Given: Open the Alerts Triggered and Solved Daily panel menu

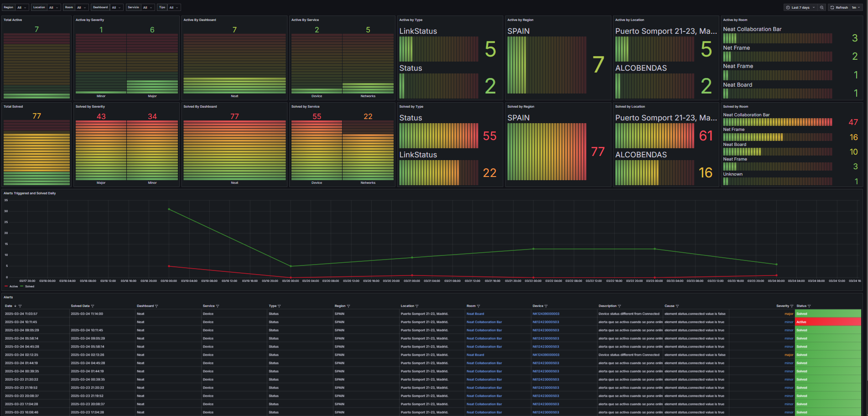Looking at the screenshot, I should pyautogui.click(x=30, y=193).
